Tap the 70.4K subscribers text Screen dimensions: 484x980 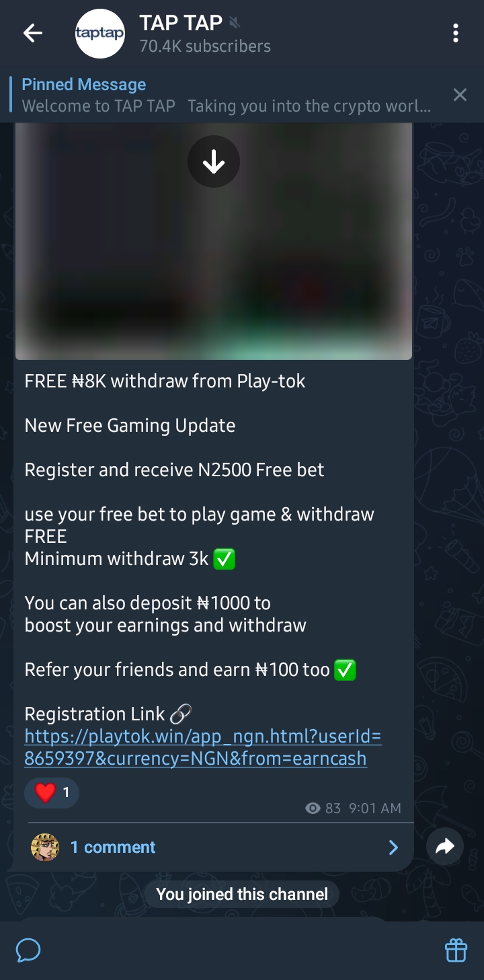tap(205, 46)
